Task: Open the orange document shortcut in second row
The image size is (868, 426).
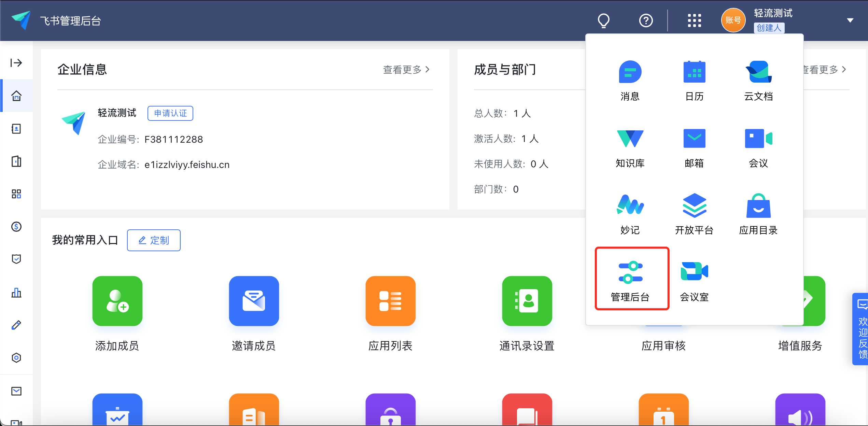Action: click(x=254, y=410)
